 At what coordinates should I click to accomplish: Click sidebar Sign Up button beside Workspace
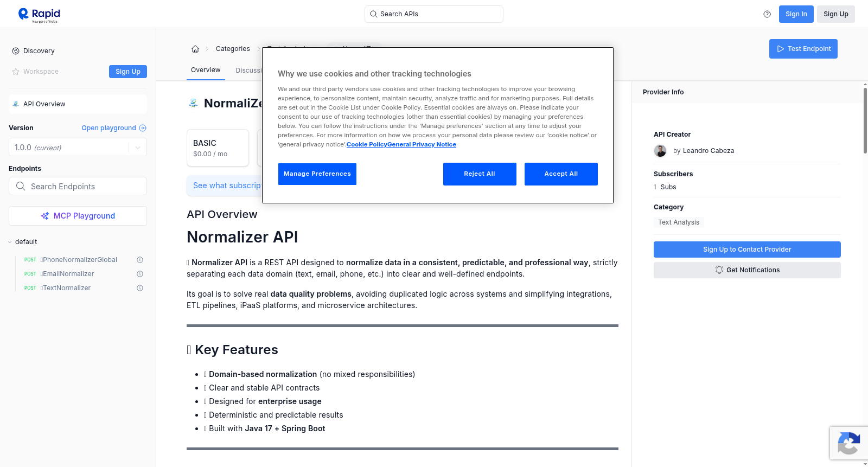[128, 72]
